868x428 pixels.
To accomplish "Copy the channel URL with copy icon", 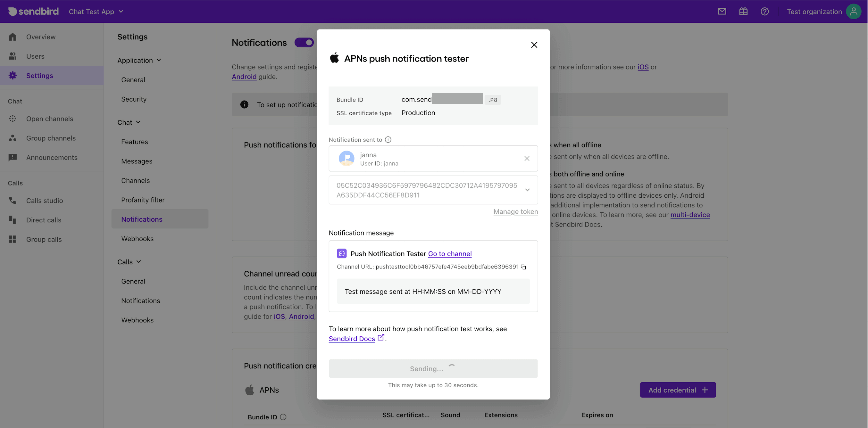I will (524, 267).
